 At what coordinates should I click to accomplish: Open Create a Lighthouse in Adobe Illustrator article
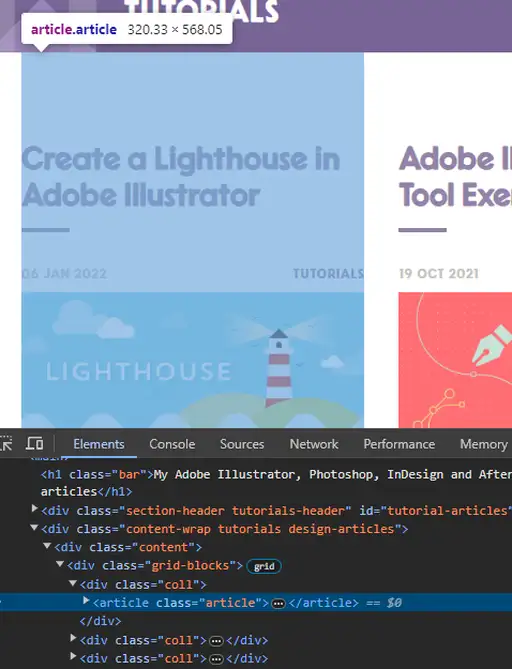click(181, 177)
